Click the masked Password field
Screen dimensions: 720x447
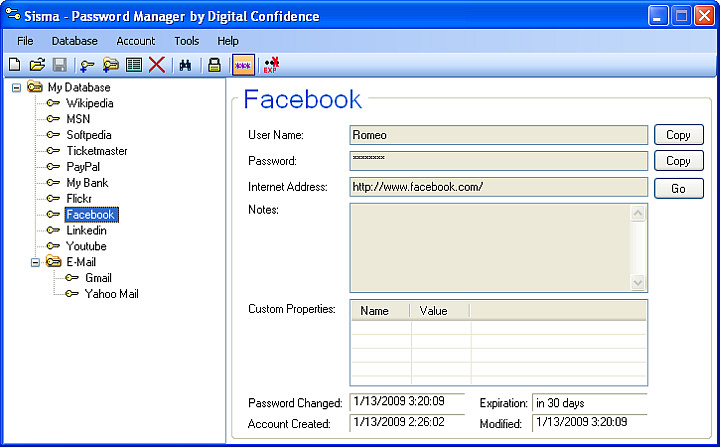pos(499,161)
